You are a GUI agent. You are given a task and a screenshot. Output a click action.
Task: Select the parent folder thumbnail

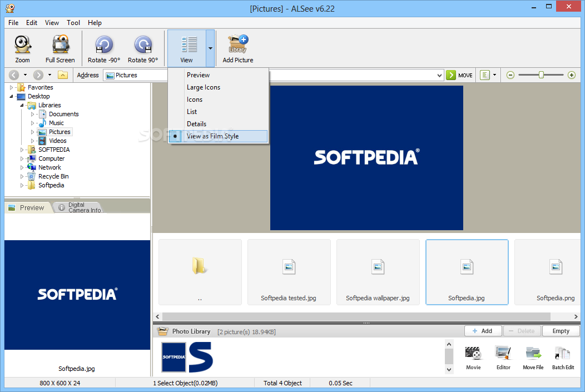[200, 272]
